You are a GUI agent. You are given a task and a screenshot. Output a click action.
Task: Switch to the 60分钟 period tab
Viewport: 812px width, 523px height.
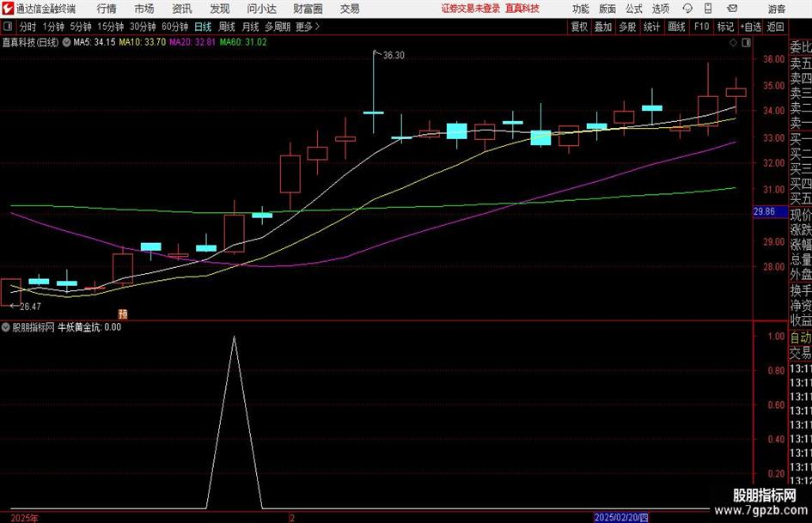[175, 27]
